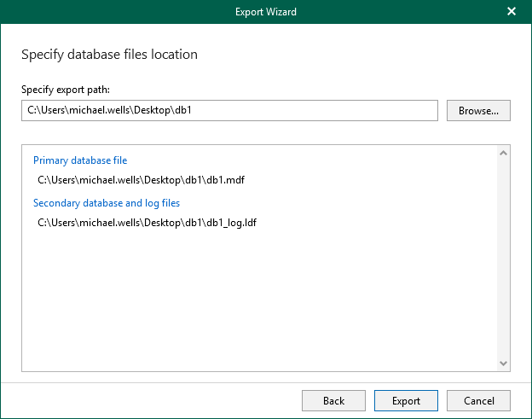The width and height of the screenshot is (532, 419).
Task: Click the export path input field
Action: click(229, 111)
